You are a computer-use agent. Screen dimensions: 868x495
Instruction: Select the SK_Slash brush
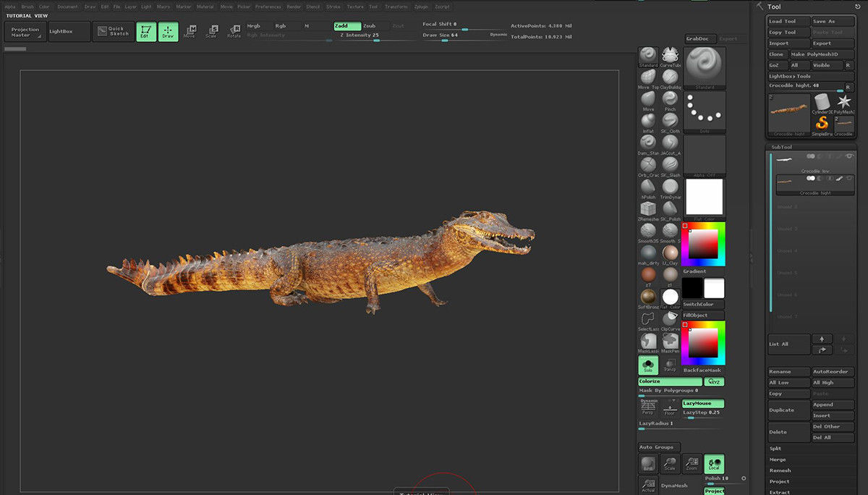click(x=671, y=165)
